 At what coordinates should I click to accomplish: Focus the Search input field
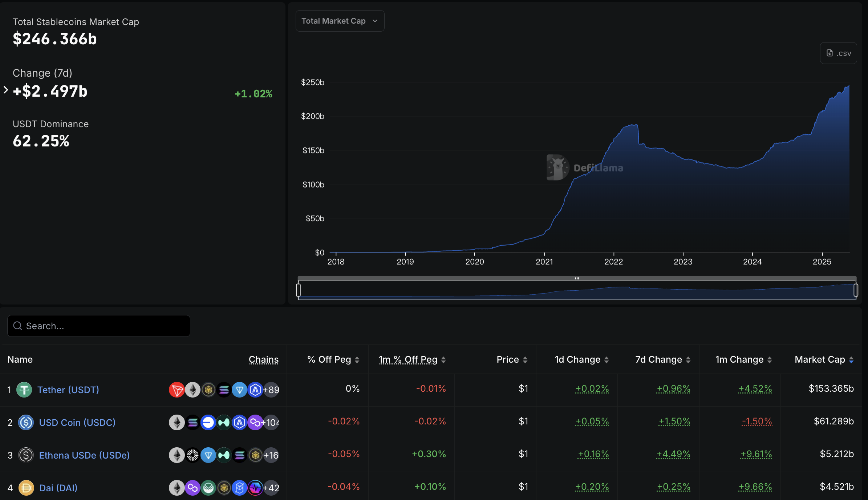[99, 326]
